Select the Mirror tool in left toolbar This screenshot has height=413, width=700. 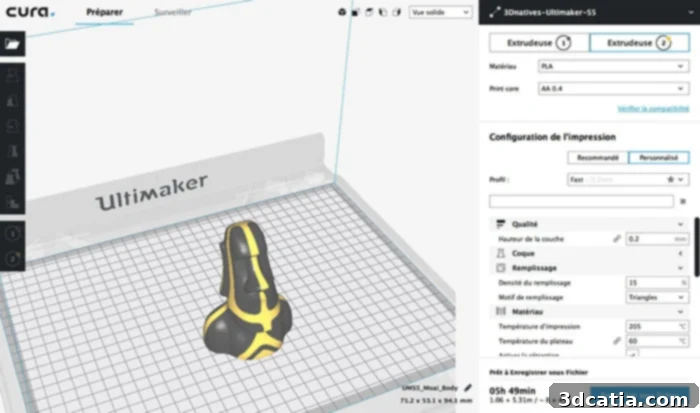pyautogui.click(x=12, y=151)
